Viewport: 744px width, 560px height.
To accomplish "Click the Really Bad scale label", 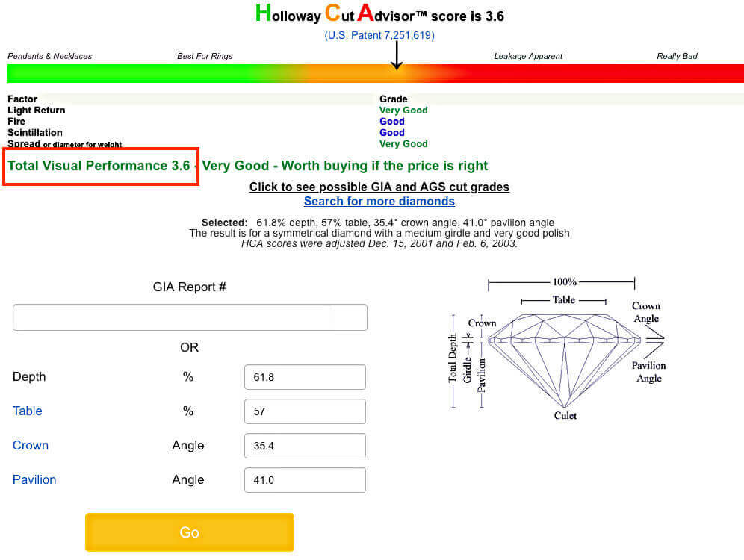I will point(677,56).
